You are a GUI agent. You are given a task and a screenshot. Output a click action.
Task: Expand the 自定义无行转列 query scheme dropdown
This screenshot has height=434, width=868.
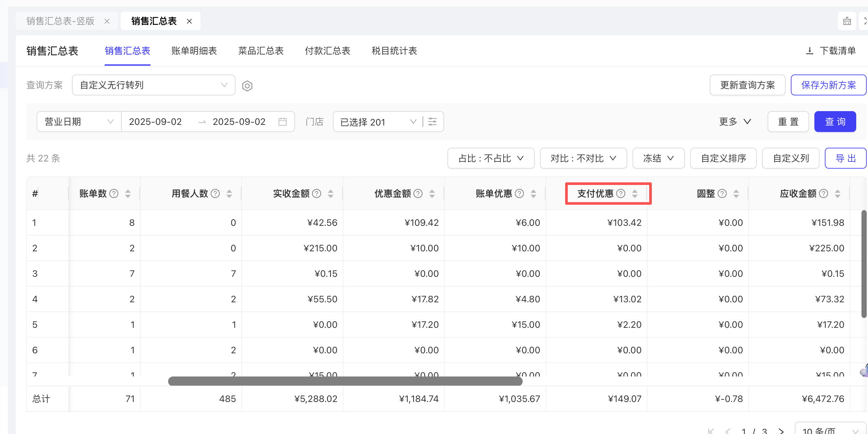click(x=153, y=85)
